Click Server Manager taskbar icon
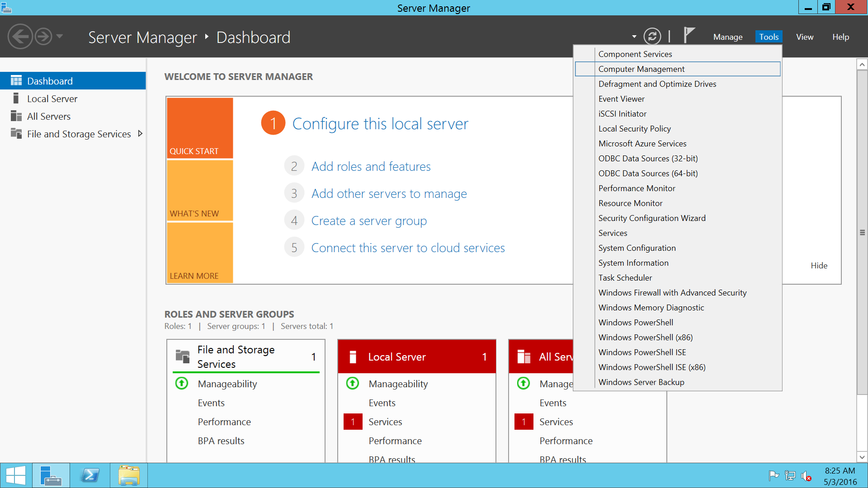868x488 pixels. click(51, 476)
